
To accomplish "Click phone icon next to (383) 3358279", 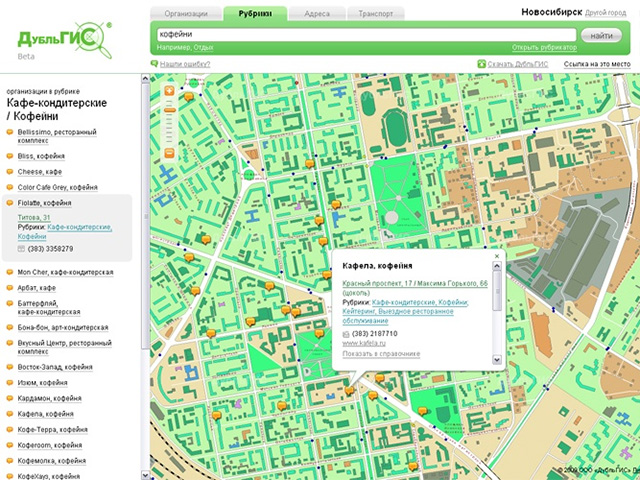I will (x=21, y=249).
